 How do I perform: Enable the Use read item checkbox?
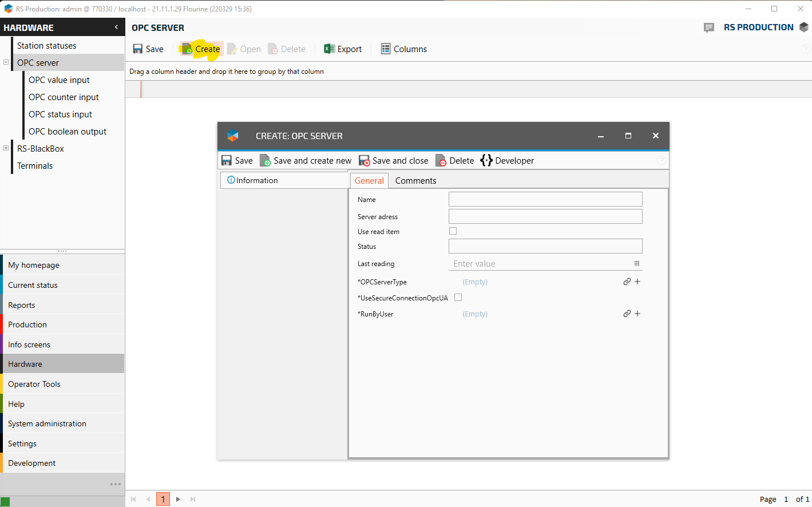[x=453, y=231]
